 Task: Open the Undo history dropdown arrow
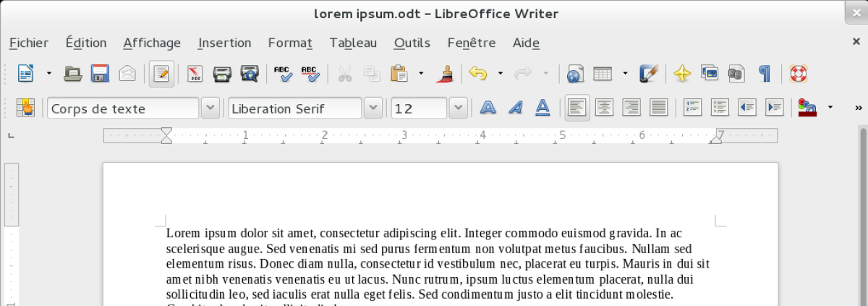500,73
